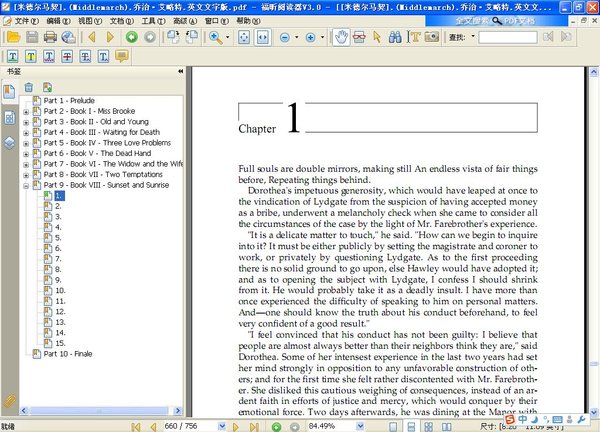Click the Print icon in toolbar

[x=50, y=37]
